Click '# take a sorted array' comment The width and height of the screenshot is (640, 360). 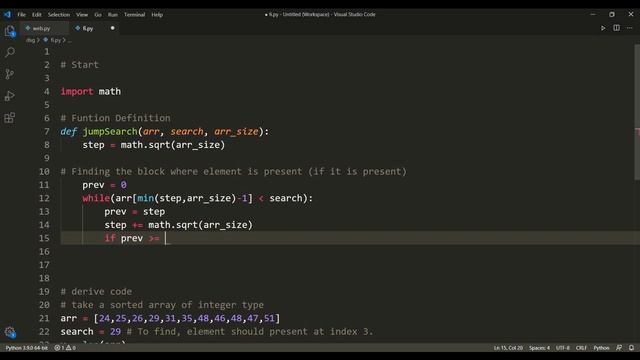162,305
